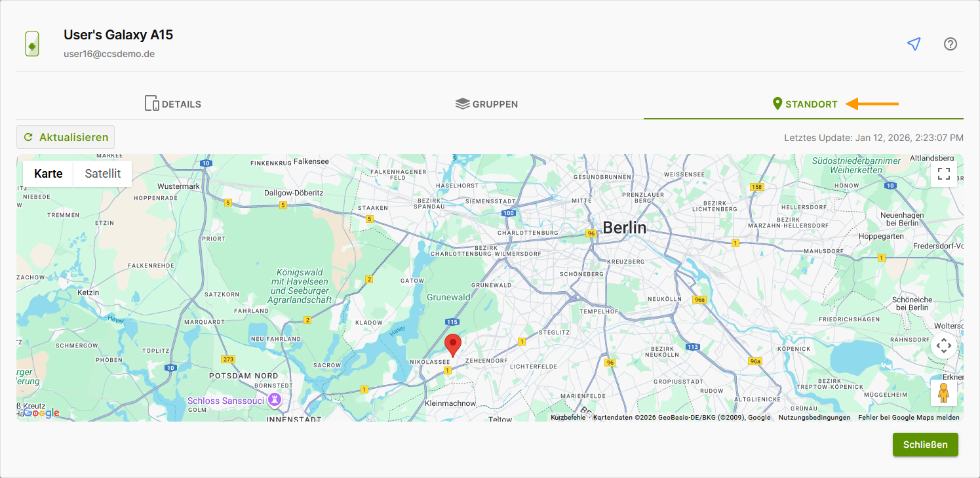This screenshot has height=478, width=980.
Task: Click the device name User's Galaxy A15
Action: (x=118, y=35)
